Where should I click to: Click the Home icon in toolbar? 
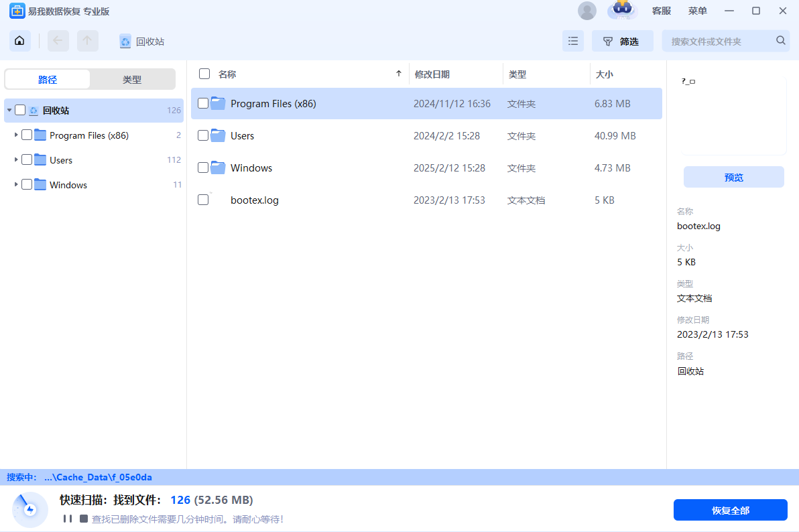(19, 41)
